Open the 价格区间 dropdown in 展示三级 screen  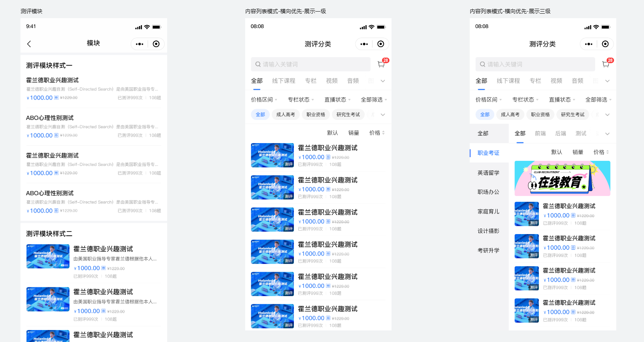click(489, 100)
